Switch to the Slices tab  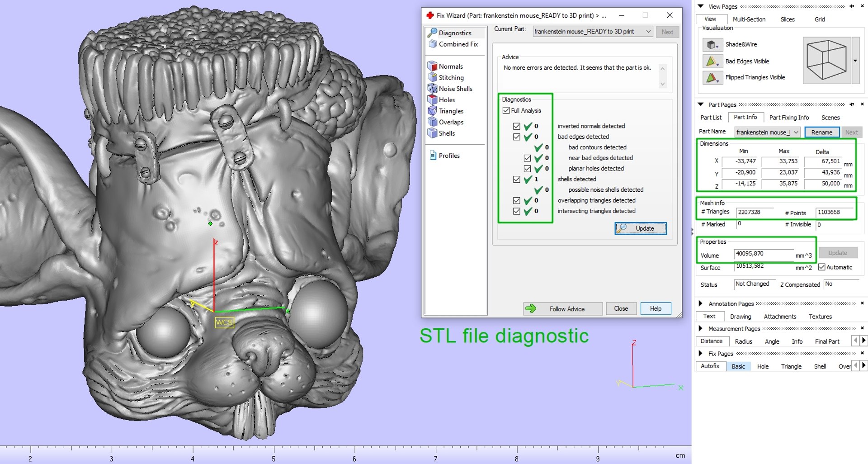[788, 19]
